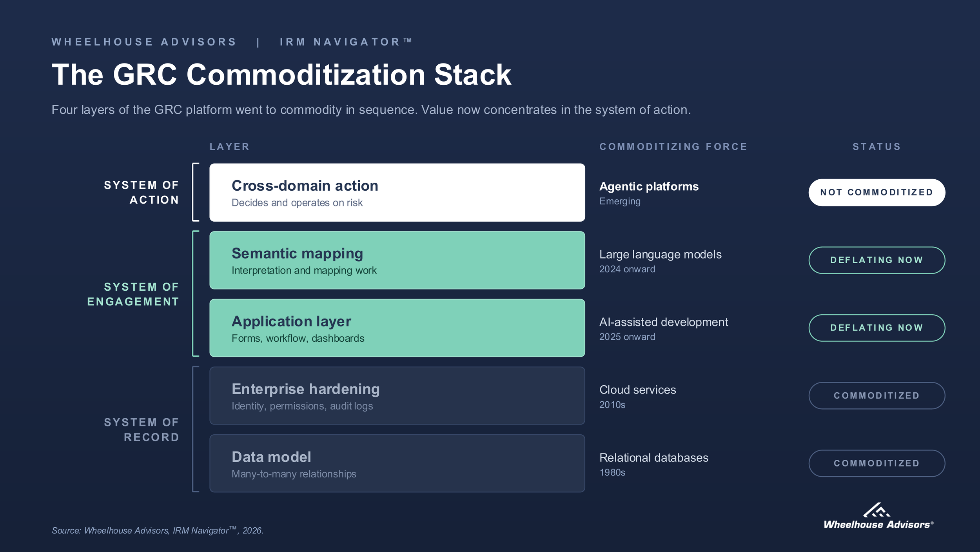Viewport: 980px width, 552px height.
Task: Click Interpretation and mapping work text
Action: tap(304, 271)
